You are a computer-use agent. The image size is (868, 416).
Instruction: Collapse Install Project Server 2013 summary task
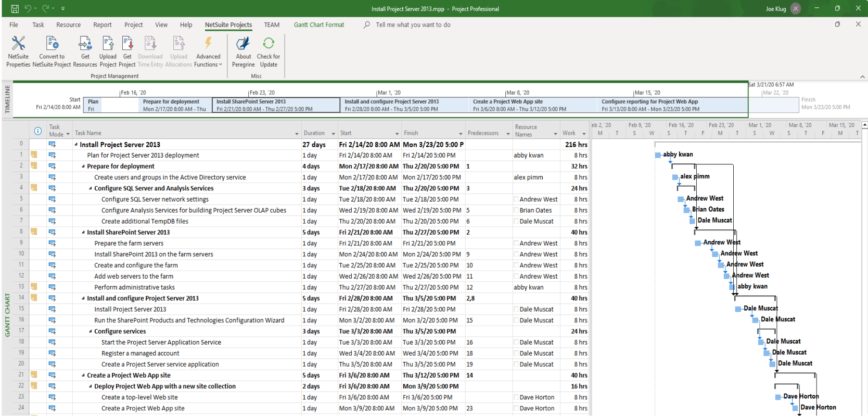(76, 145)
